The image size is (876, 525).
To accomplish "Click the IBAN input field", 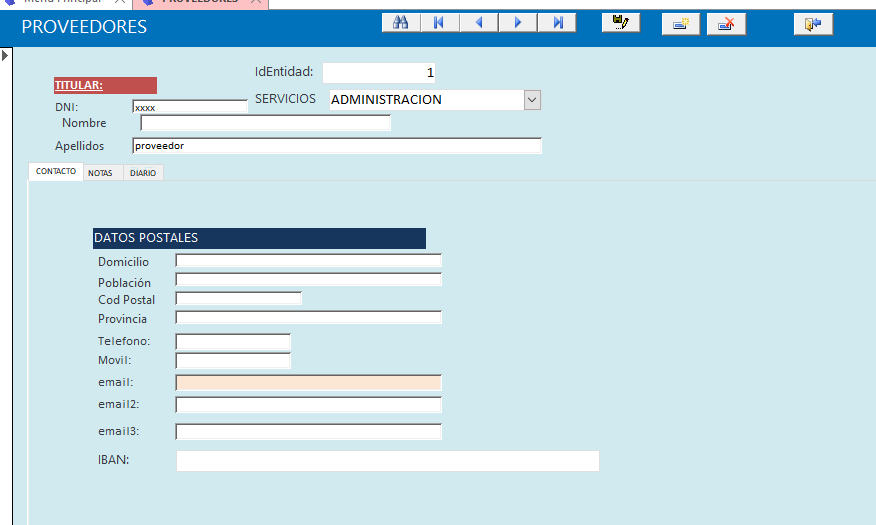I will point(387,460).
